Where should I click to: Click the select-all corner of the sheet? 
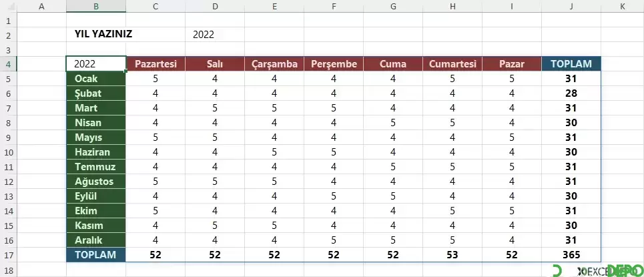click(x=9, y=6)
